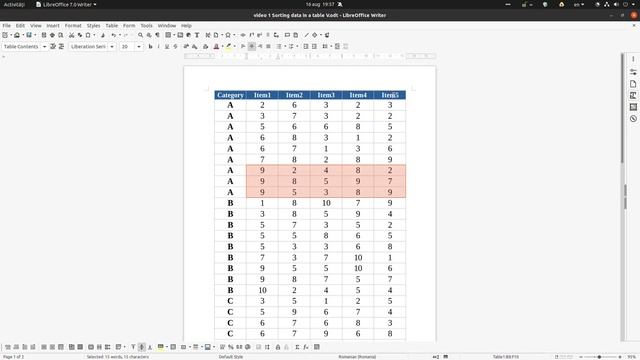Click the Print icon in the toolbar
The height and width of the screenshot is (360, 640).
(x=52, y=35)
